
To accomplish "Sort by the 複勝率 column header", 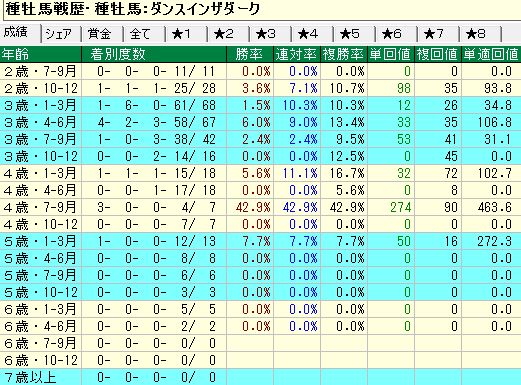I will (x=344, y=54).
